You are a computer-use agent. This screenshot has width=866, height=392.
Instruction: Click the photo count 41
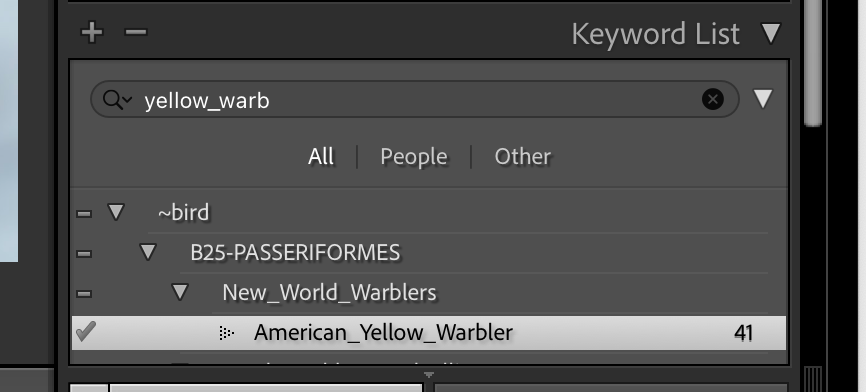coord(743,333)
